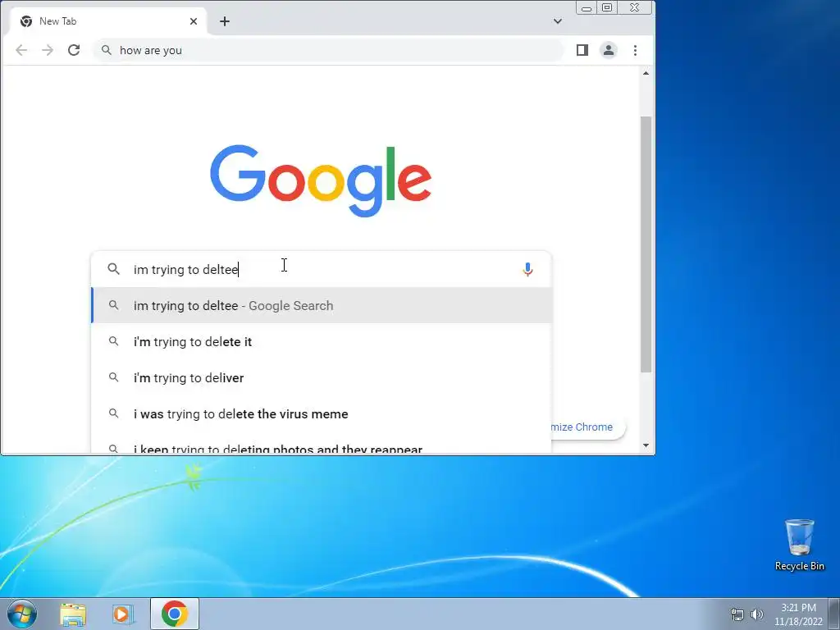This screenshot has height=630, width=840.
Task: Click the microphone voice search icon
Action: 527,269
